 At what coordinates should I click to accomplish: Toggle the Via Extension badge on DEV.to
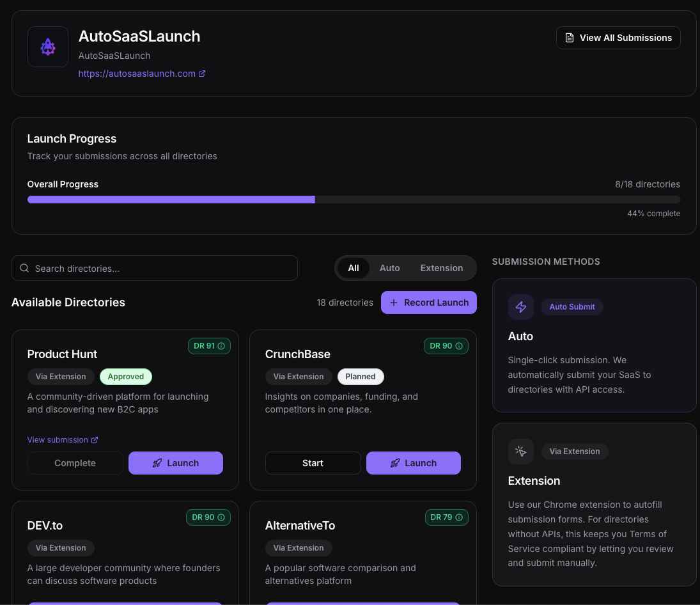pos(61,547)
